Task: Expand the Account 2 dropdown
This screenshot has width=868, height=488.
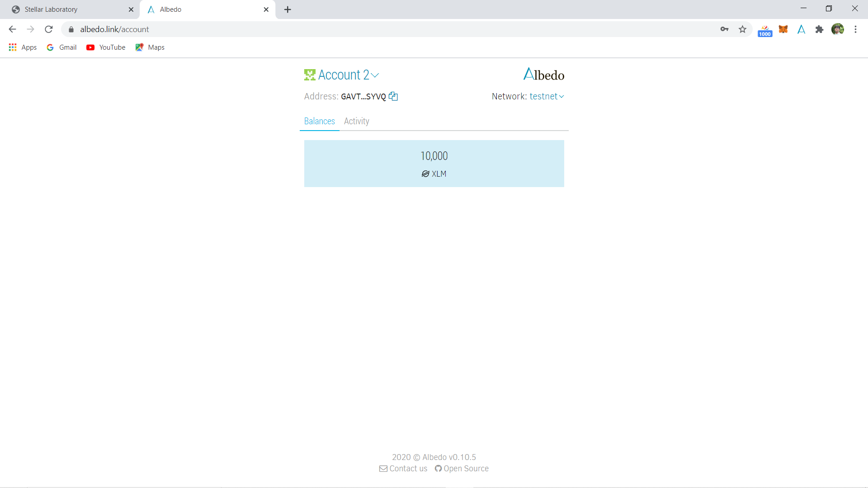Action: point(348,75)
